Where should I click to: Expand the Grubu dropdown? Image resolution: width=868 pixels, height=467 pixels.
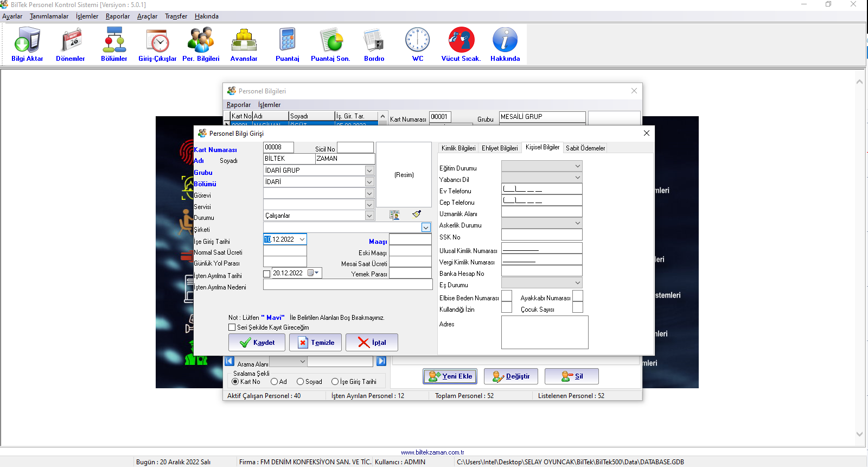coord(369,171)
